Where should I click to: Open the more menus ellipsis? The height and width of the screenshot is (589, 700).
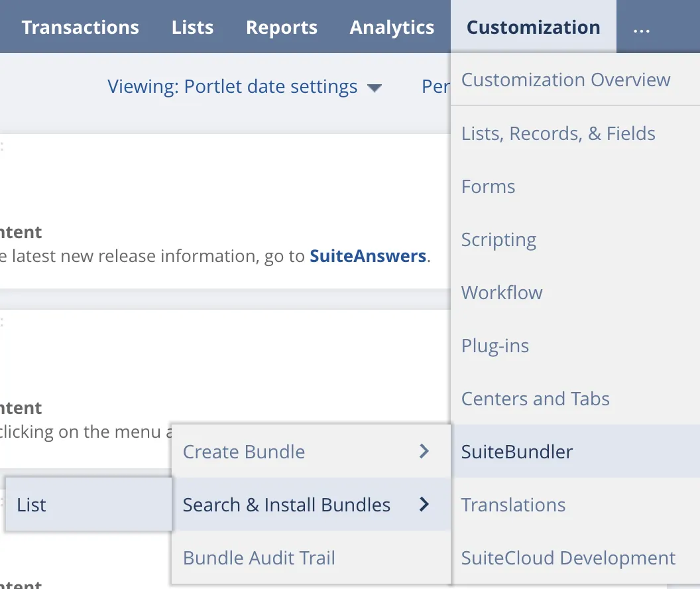pos(642,29)
